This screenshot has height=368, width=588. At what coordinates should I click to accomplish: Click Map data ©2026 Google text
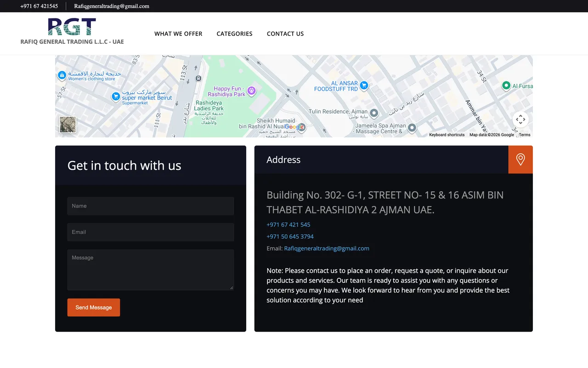point(492,135)
